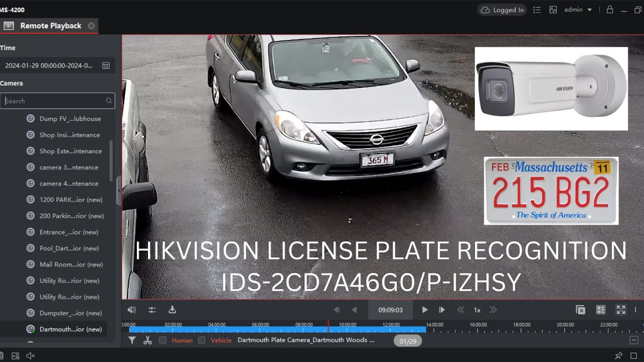Download the recorded video clip
This screenshot has width=644, height=362.
coord(172,310)
